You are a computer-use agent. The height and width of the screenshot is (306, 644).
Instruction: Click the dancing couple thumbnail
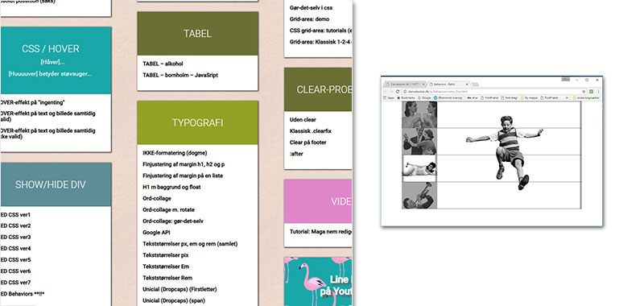click(x=419, y=141)
